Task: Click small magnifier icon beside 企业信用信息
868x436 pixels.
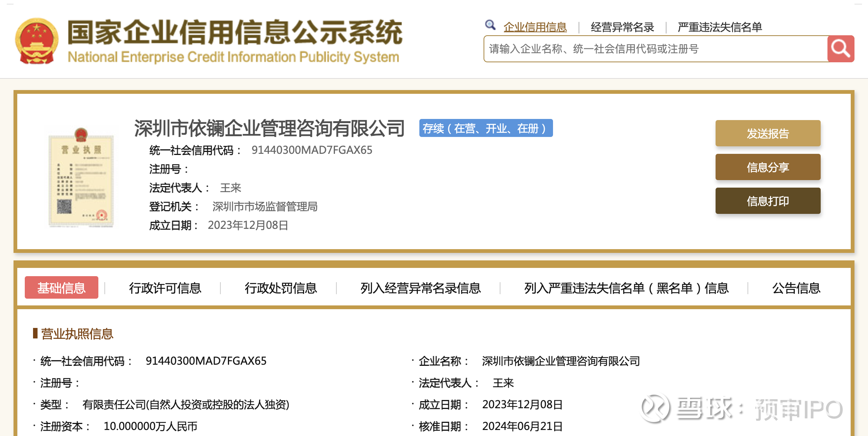Action: [490, 25]
